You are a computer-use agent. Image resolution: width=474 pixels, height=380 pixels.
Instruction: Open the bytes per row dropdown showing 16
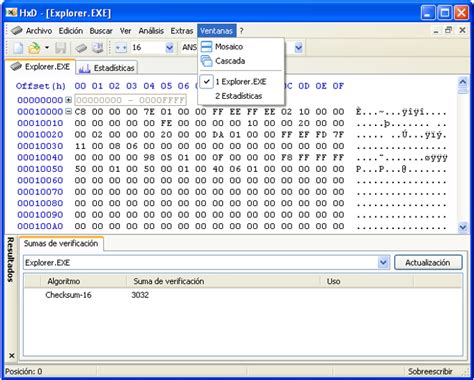point(170,48)
